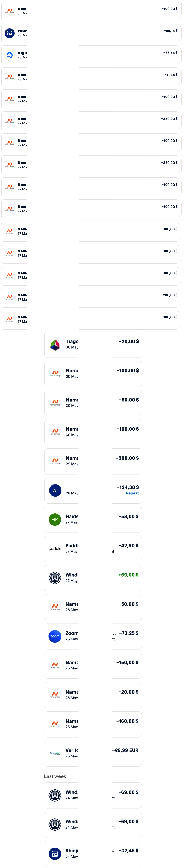Open the −59,14 $ transaction row
The height and width of the screenshot is (868, 184).
[90, 33]
